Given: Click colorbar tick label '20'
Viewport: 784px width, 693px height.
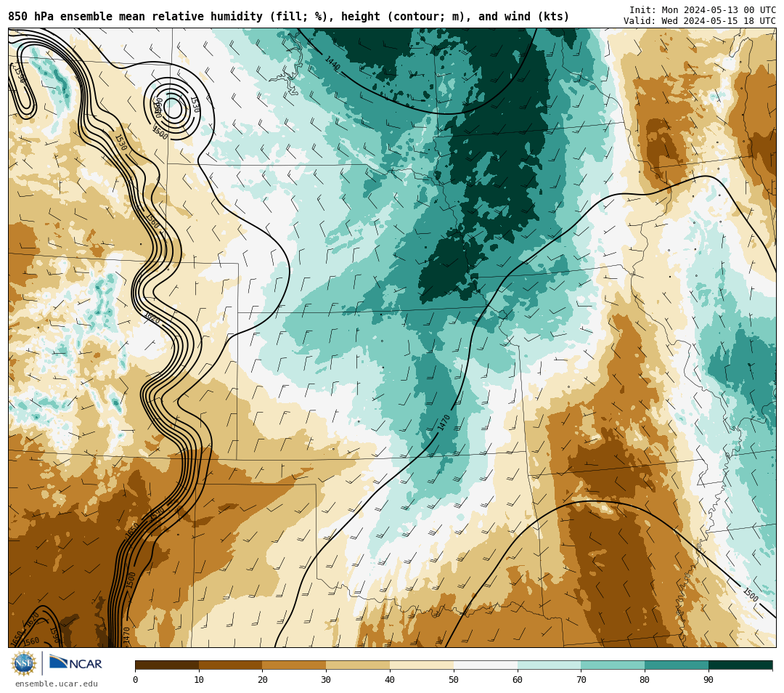Looking at the screenshot, I should [x=263, y=680].
